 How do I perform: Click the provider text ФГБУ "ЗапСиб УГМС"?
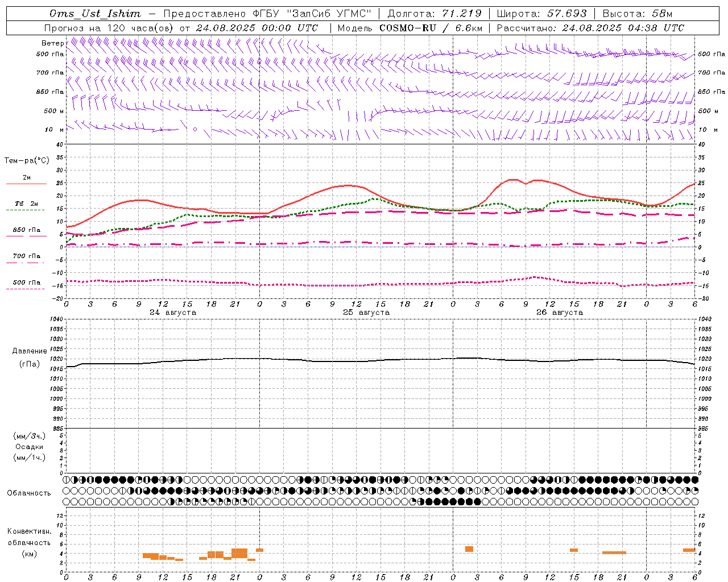pos(311,14)
